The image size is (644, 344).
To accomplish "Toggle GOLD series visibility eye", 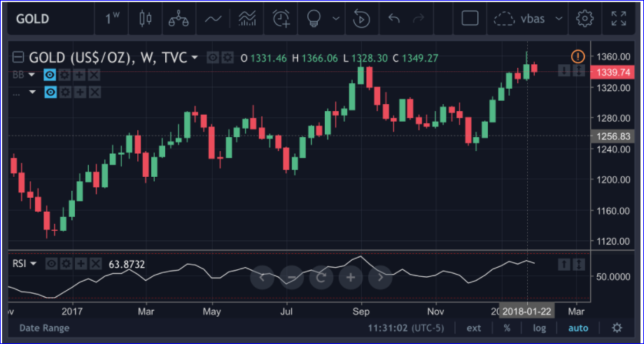I will pyautogui.click(x=213, y=58).
